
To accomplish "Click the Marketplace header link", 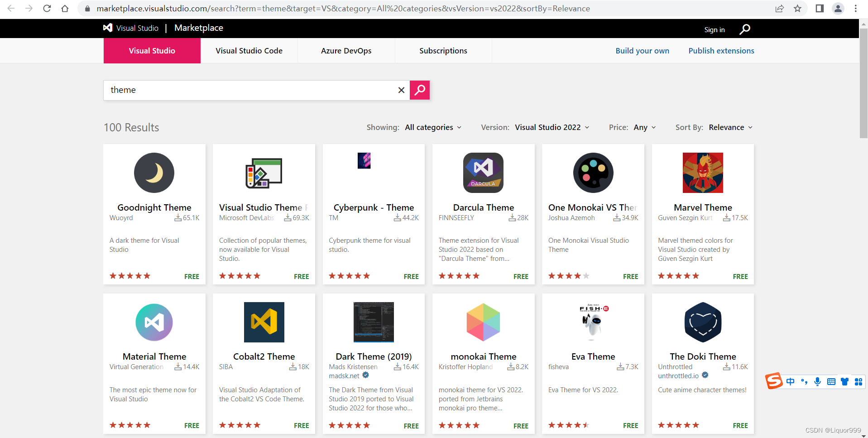I will click(199, 28).
